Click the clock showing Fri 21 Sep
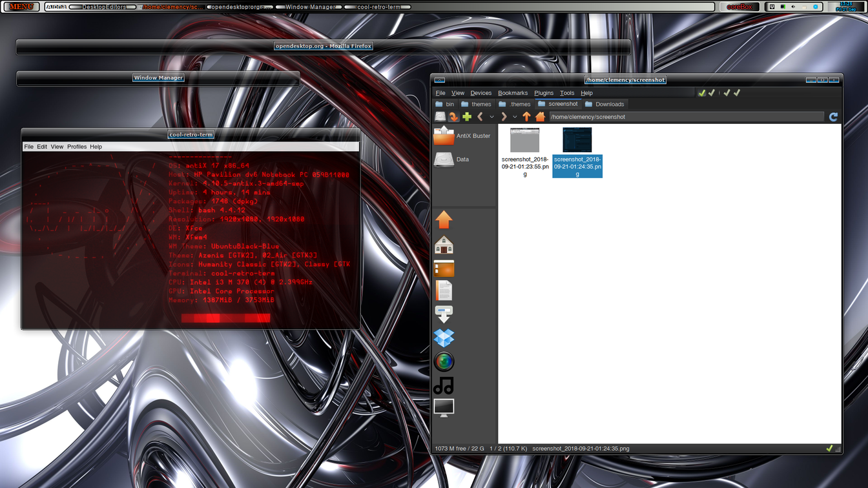The image size is (868, 488). 846,6
